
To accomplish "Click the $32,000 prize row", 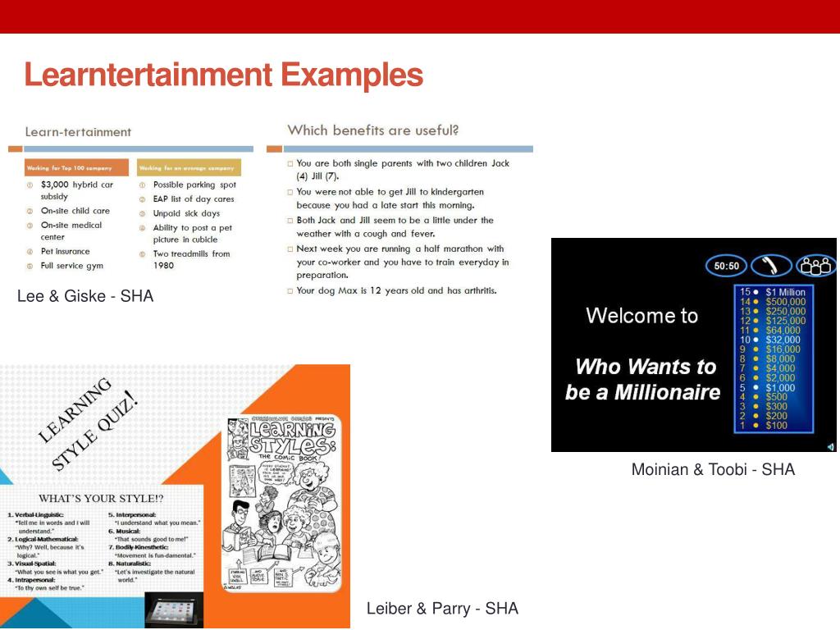I will coord(770,340).
